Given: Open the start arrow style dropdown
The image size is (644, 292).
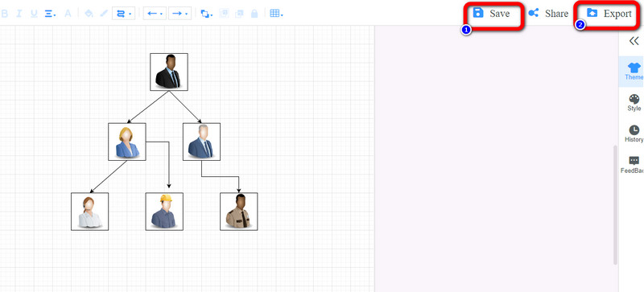Looking at the screenshot, I should (155, 14).
